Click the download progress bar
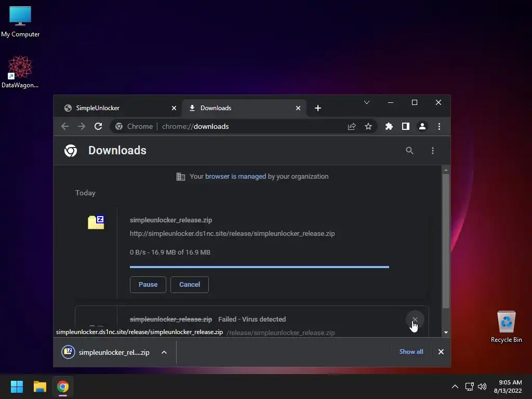Viewport: 532px width, 399px height. pos(259,267)
